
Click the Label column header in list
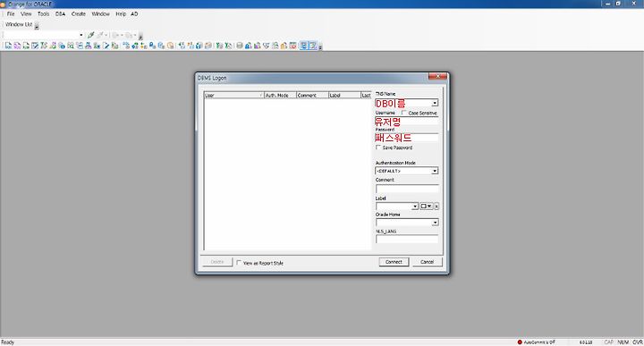coord(344,96)
